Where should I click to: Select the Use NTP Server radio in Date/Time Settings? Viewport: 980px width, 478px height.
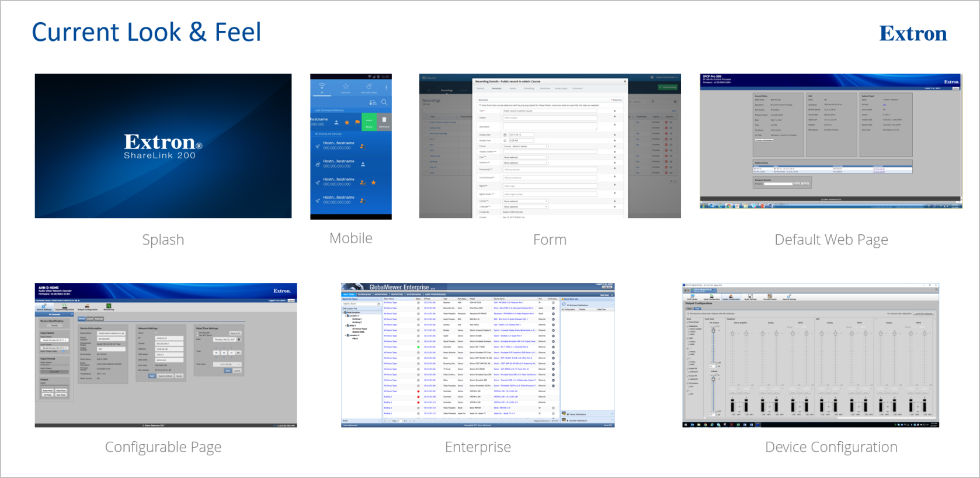(x=197, y=335)
